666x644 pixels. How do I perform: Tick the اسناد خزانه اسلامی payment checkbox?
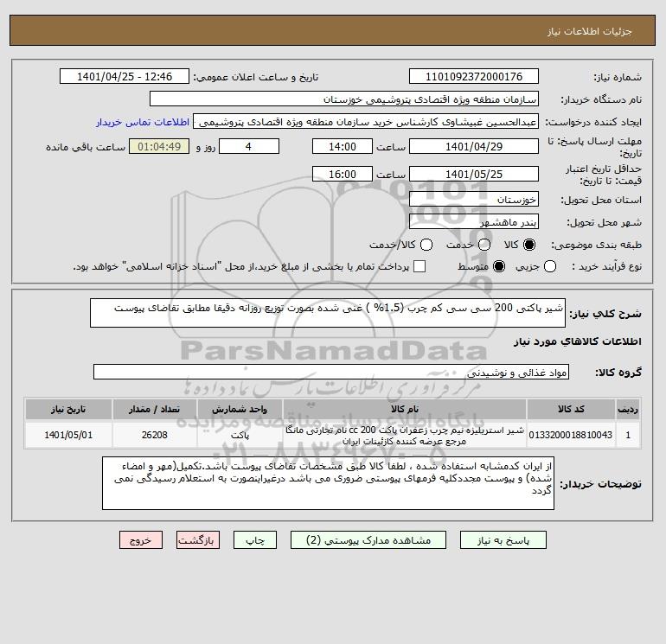419,266
